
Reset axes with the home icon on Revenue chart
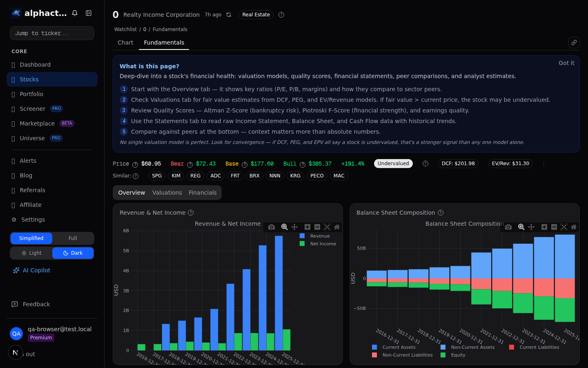337,227
